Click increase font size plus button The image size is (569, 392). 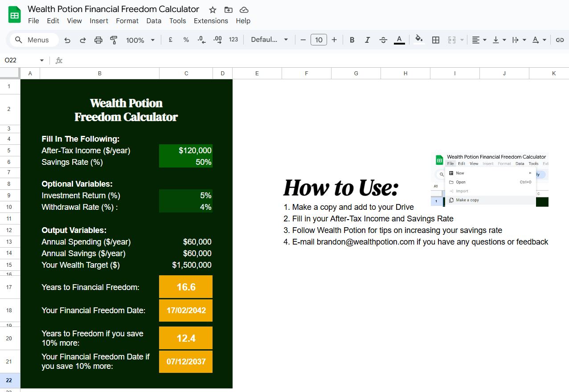click(334, 40)
